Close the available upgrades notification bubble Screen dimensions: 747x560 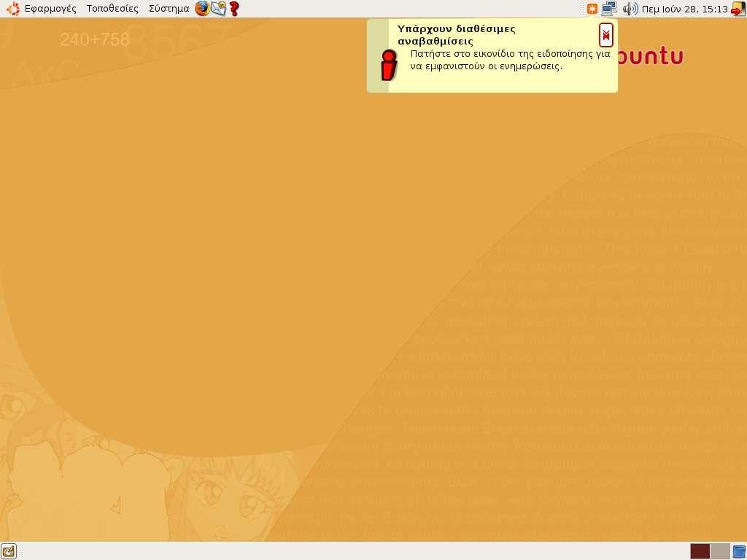click(x=606, y=35)
